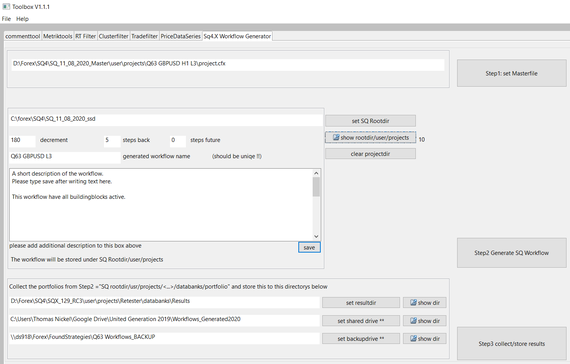Click the description box scrollbar thumb

click(316, 187)
